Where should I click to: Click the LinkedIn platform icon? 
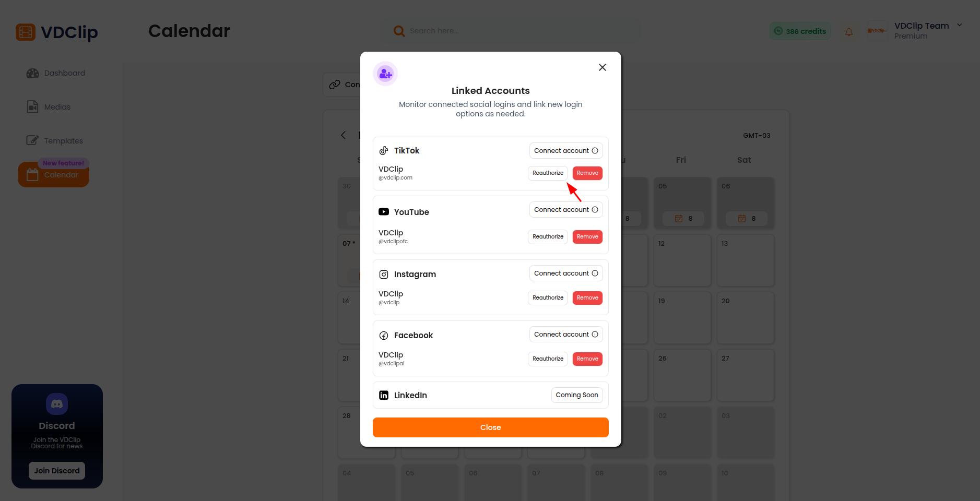coord(384,395)
